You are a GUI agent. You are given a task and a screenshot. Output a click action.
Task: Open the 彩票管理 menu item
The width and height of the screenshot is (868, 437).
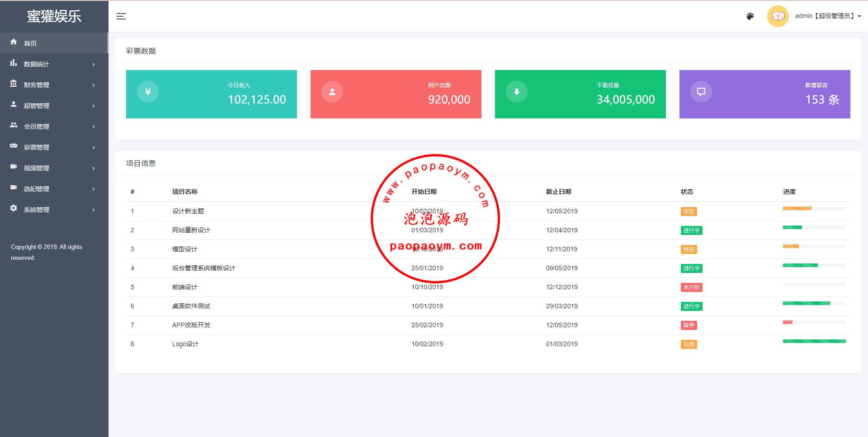tap(37, 147)
